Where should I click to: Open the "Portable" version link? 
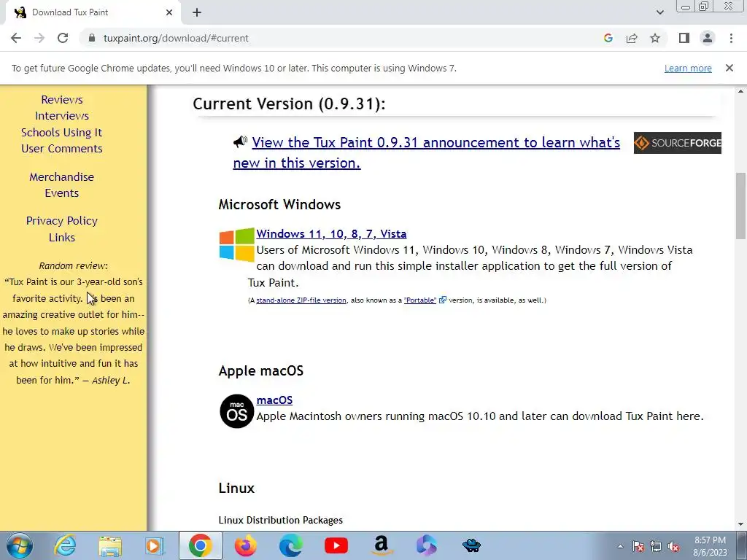click(419, 300)
